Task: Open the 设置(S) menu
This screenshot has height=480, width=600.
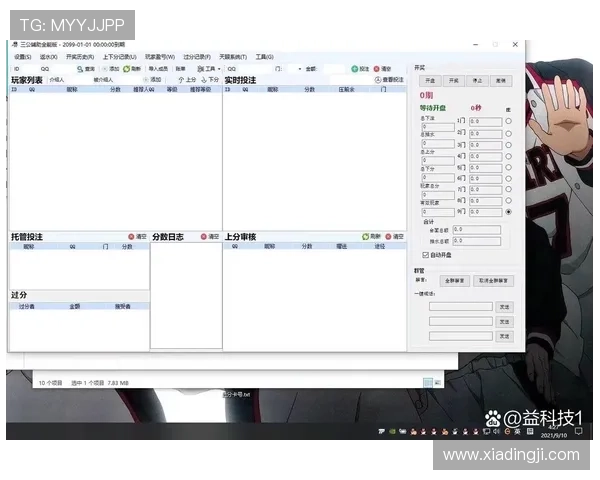Action: click(x=22, y=57)
